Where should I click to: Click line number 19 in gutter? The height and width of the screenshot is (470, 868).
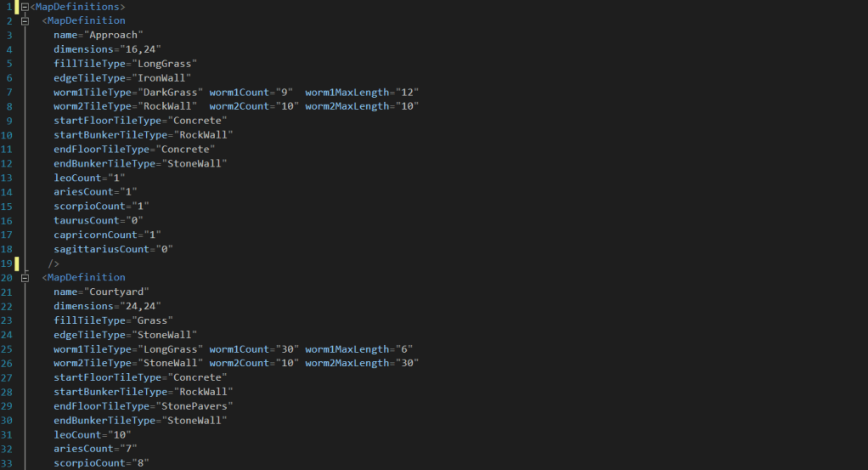click(x=8, y=263)
